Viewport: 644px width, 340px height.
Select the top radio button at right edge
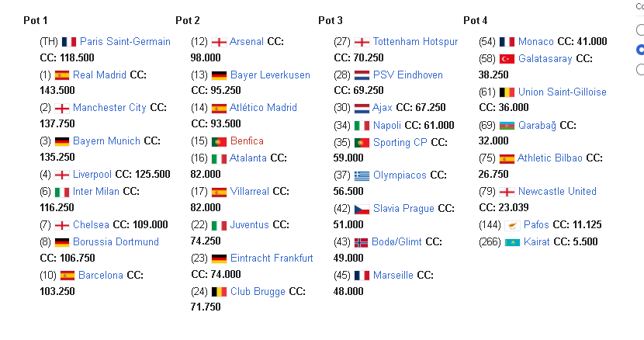[x=640, y=29]
